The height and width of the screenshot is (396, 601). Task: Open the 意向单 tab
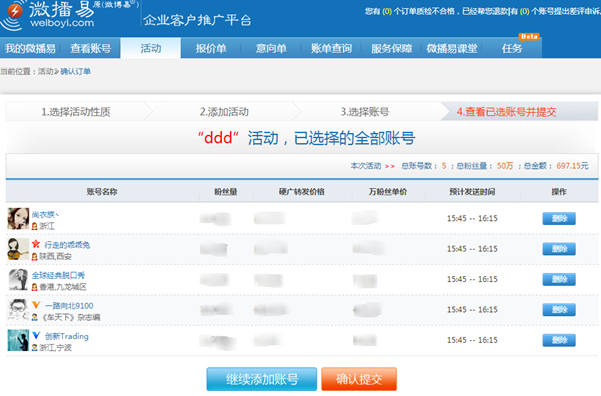click(x=271, y=48)
